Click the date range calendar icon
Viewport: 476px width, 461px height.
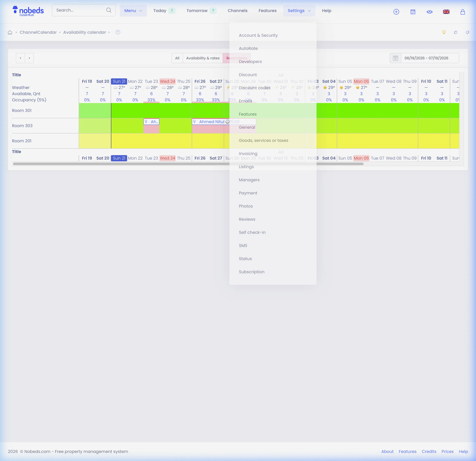tap(395, 58)
